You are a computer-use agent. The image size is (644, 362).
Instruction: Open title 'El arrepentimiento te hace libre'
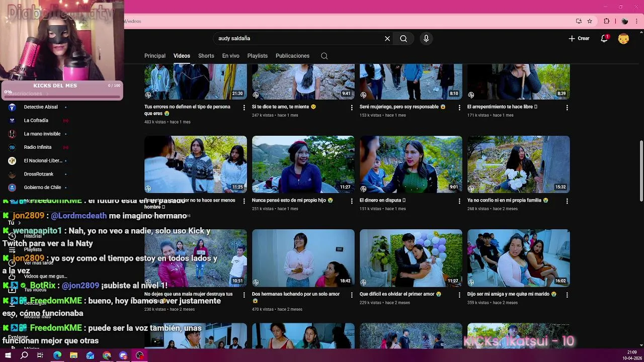(x=502, y=107)
